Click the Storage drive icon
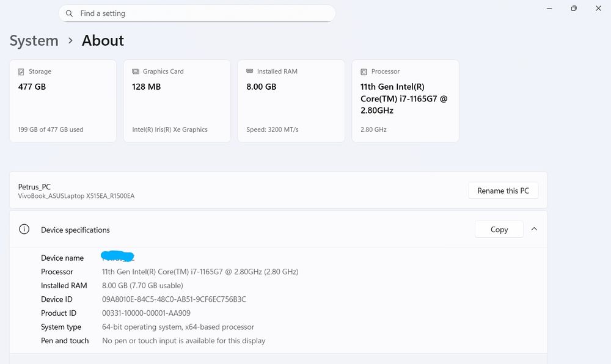This screenshot has height=364, width=611. coord(21,71)
